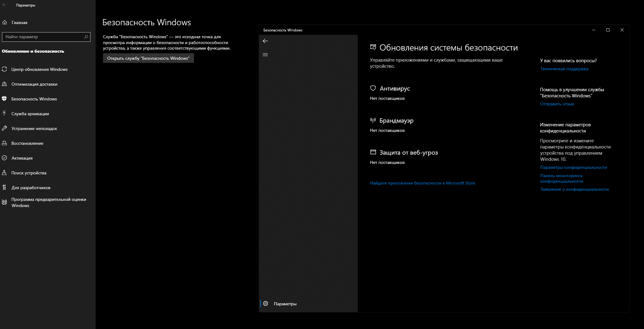The height and width of the screenshot is (329, 644).
Task: Click the Антивирус heading
Action: pos(395,89)
